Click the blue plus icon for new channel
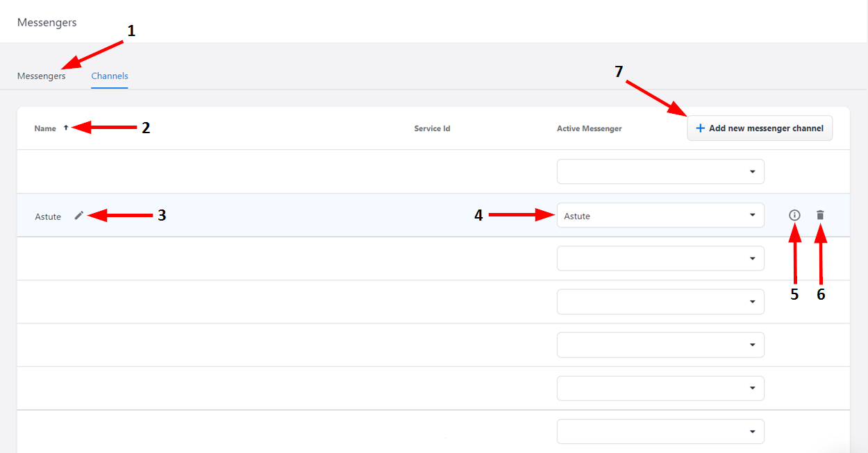 [700, 128]
